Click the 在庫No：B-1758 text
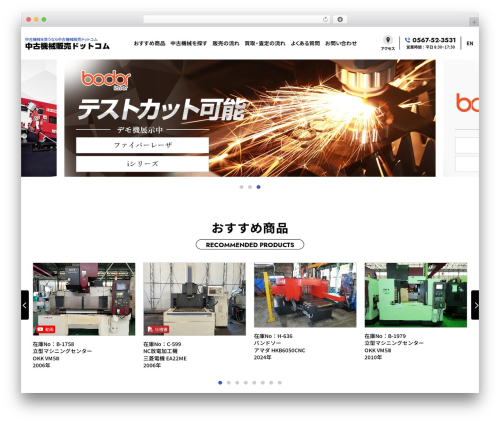This screenshot has height=423, width=500. coord(53,344)
